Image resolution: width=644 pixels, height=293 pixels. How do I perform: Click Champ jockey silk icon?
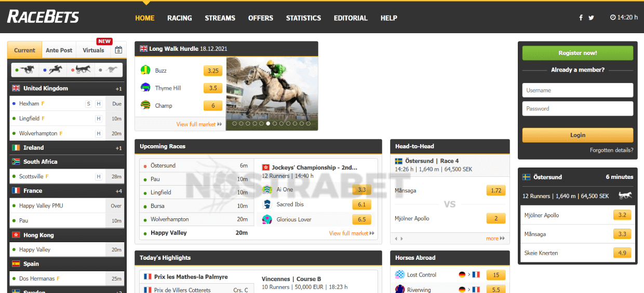click(145, 105)
